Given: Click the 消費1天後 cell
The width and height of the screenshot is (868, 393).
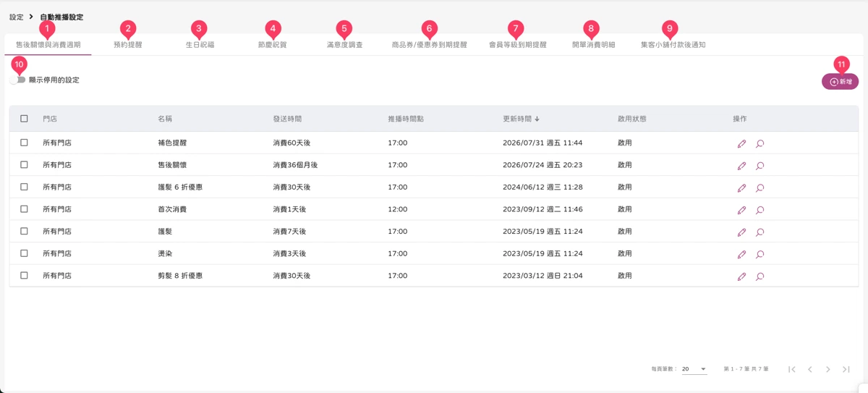Looking at the screenshot, I should 289,209.
